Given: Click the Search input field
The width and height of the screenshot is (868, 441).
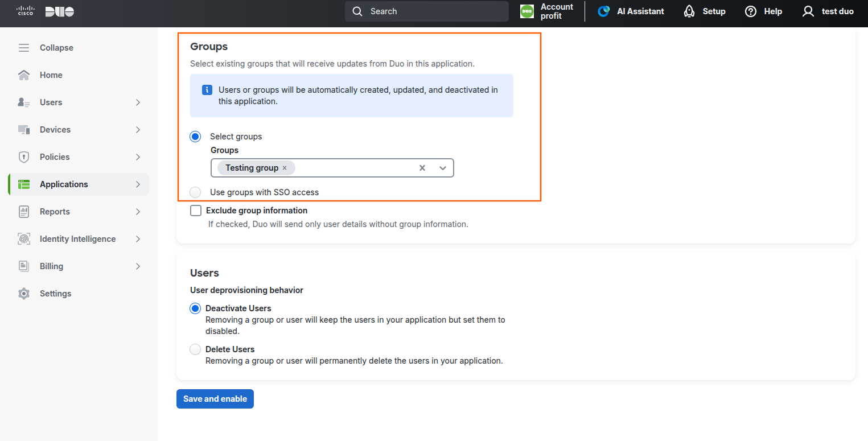Looking at the screenshot, I should click(x=427, y=11).
